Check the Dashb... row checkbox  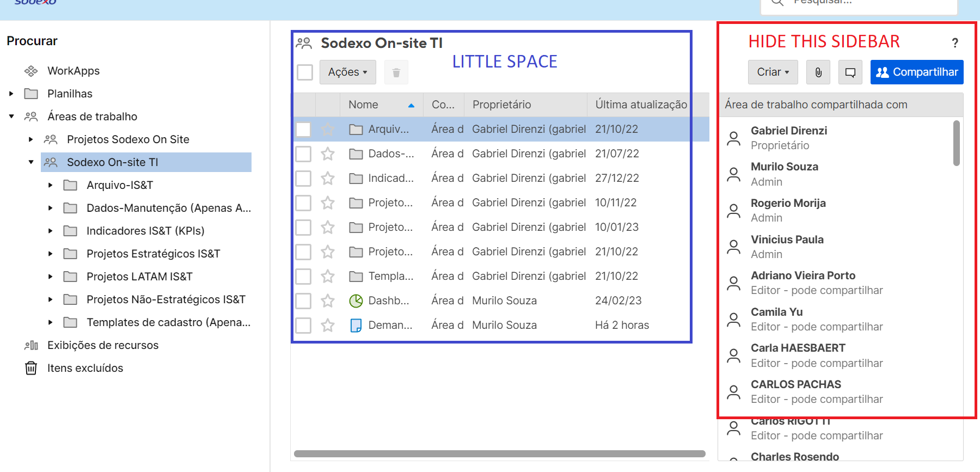(303, 301)
